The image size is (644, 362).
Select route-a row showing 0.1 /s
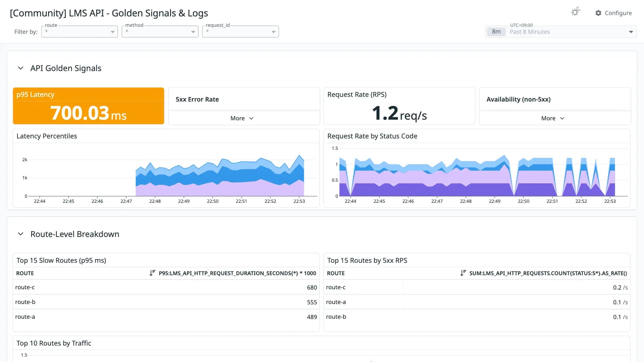[477, 302]
